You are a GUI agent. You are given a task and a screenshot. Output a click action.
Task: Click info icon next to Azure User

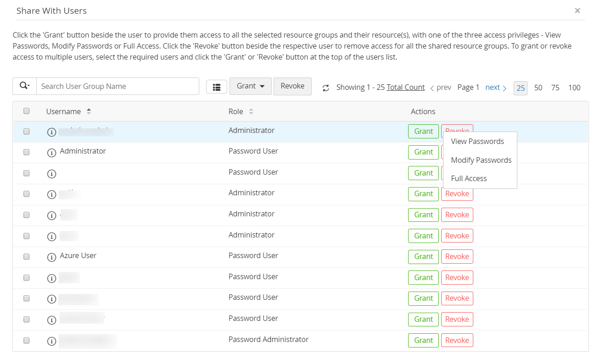point(52,258)
